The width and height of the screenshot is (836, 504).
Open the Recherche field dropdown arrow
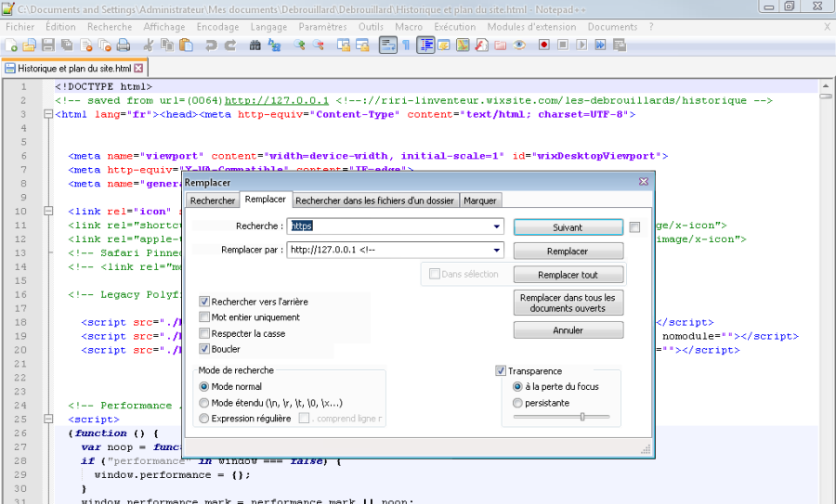pyautogui.click(x=496, y=226)
